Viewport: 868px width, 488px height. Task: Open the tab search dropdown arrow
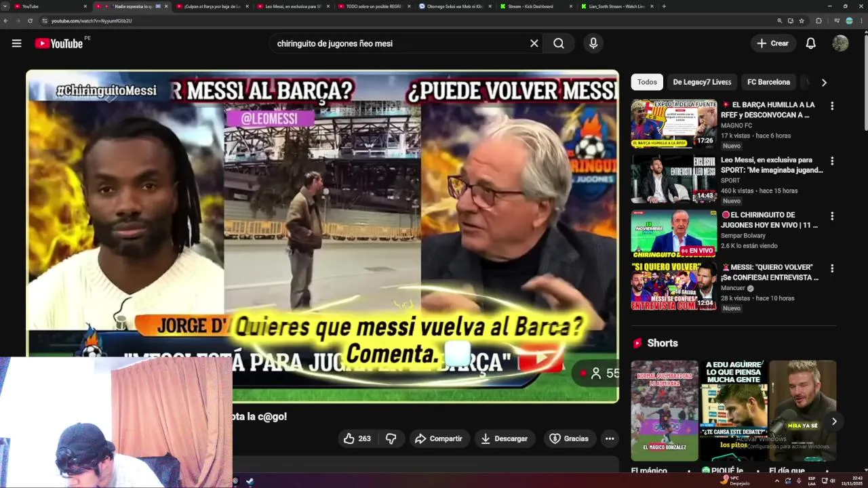(5, 6)
